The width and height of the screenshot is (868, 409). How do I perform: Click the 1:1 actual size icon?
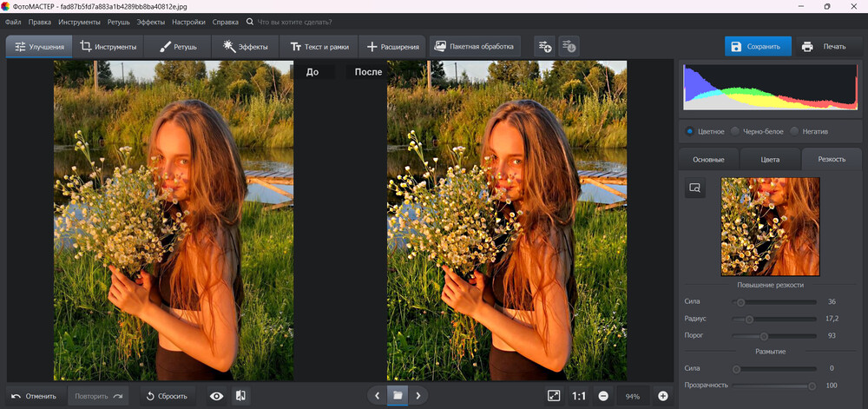579,396
